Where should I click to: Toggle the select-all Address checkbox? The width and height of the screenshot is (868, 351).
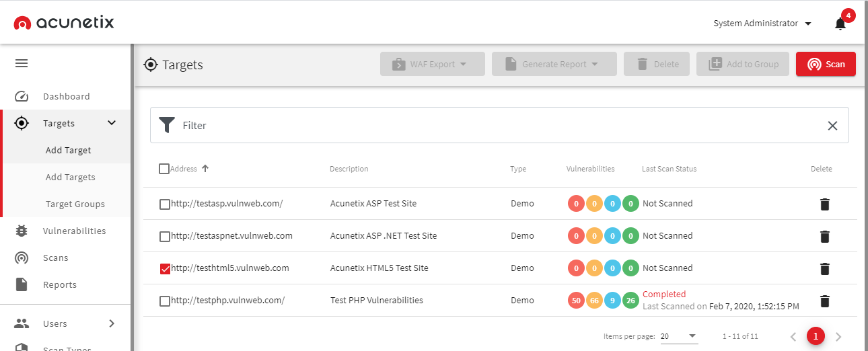pyautogui.click(x=164, y=169)
